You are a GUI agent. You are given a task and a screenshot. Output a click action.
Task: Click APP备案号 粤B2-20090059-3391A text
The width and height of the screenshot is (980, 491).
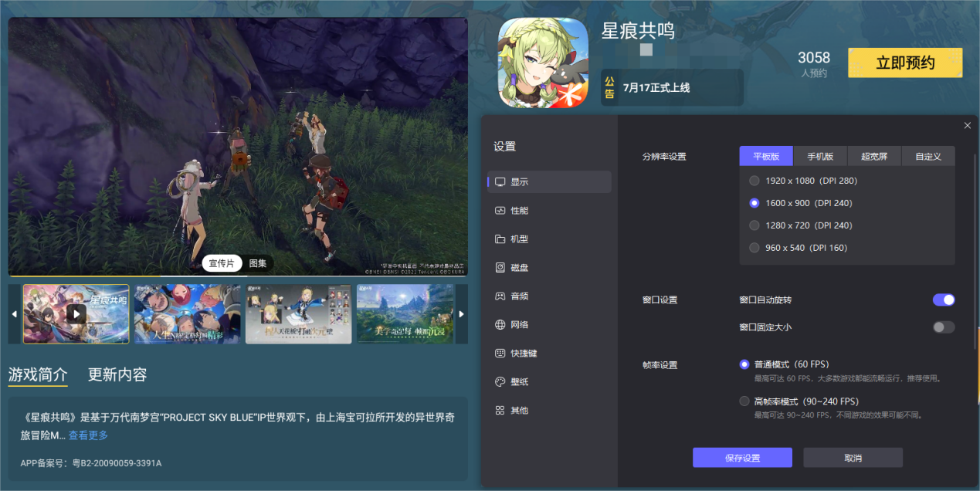(x=91, y=463)
